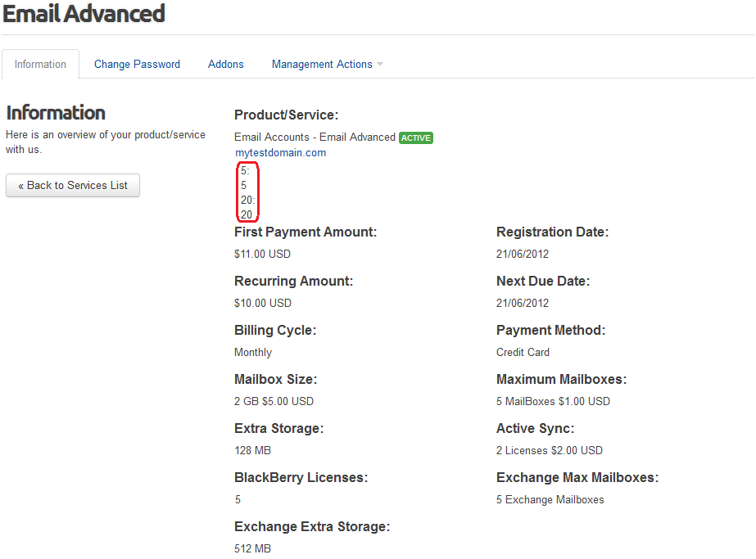This screenshot has height=559, width=756.
Task: Click the BlackBerry Licenses label
Action: coord(301,478)
